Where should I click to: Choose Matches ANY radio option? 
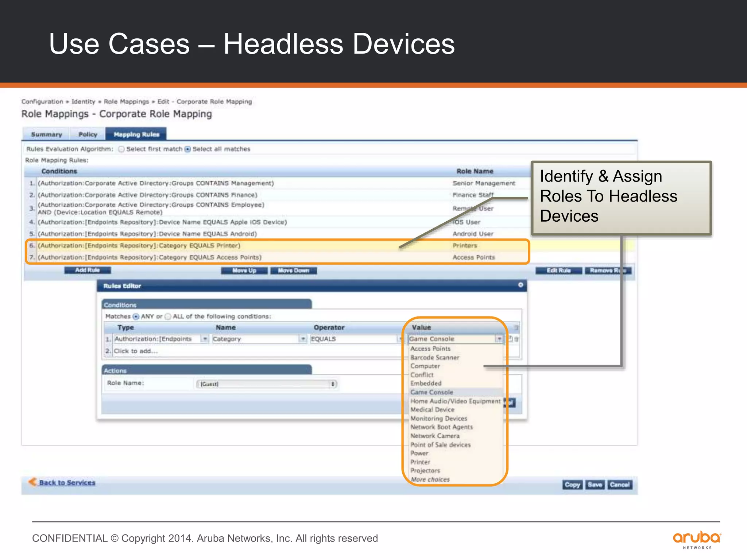pos(136,316)
